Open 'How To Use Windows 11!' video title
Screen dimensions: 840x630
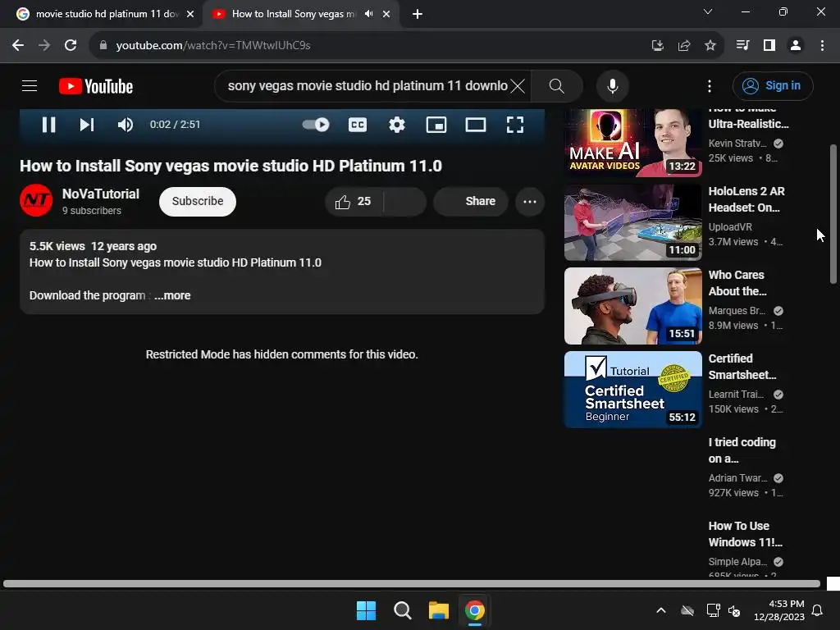(745, 534)
